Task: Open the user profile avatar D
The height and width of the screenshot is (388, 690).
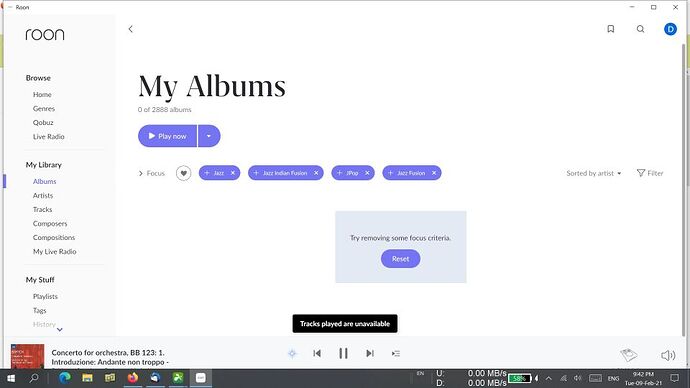Action: tap(670, 29)
